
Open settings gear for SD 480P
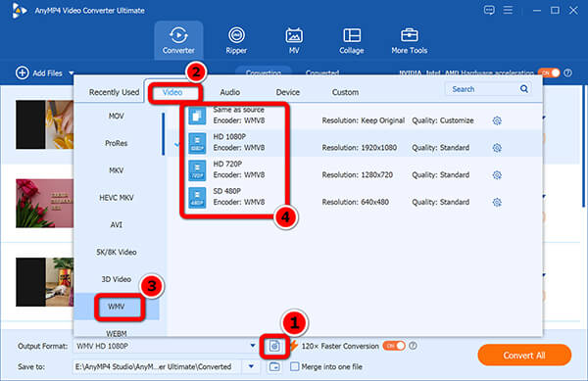(497, 203)
